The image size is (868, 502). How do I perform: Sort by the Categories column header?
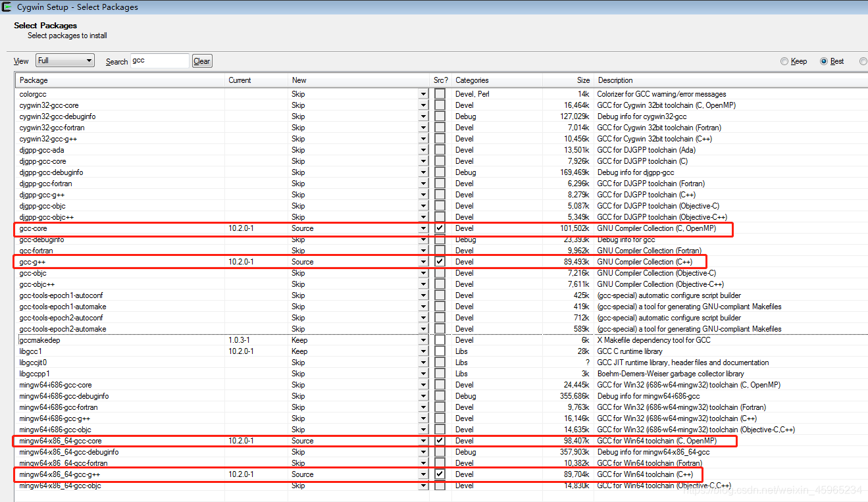[497, 80]
